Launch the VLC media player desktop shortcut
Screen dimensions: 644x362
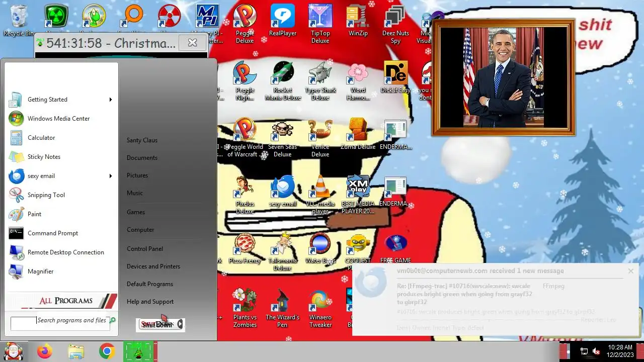click(x=320, y=195)
